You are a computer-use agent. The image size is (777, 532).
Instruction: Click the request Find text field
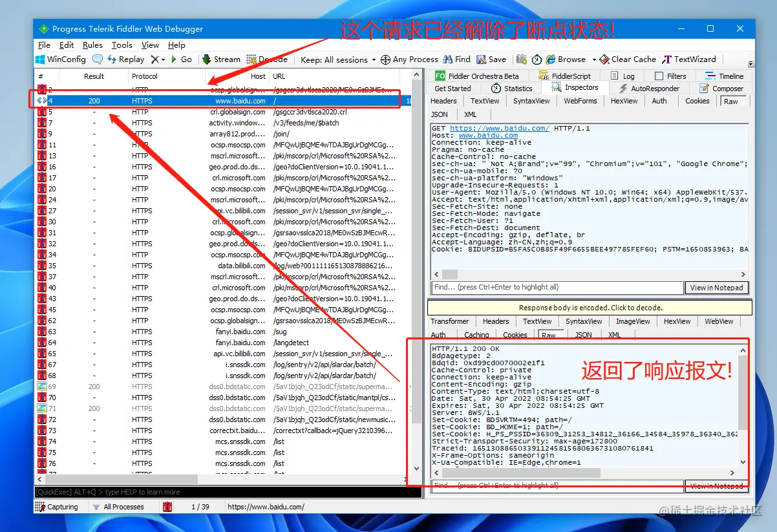[x=557, y=288]
